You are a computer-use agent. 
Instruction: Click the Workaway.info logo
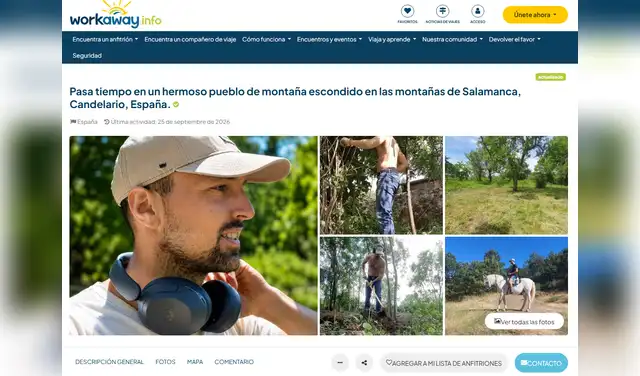(x=116, y=15)
